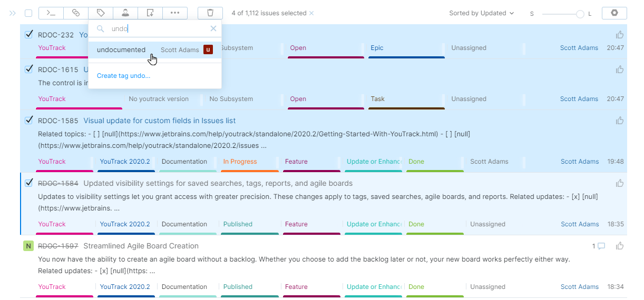Open the command dialog icon
The height and width of the screenshot is (300, 644).
(51, 13)
